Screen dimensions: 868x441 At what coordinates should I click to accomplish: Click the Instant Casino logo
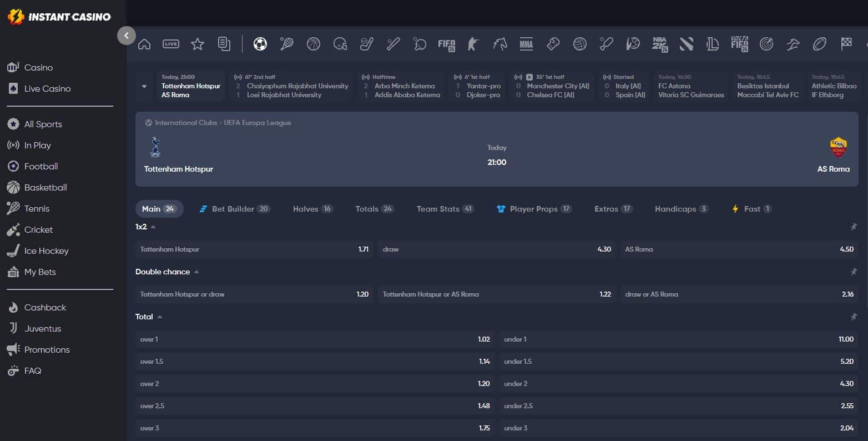coord(59,17)
